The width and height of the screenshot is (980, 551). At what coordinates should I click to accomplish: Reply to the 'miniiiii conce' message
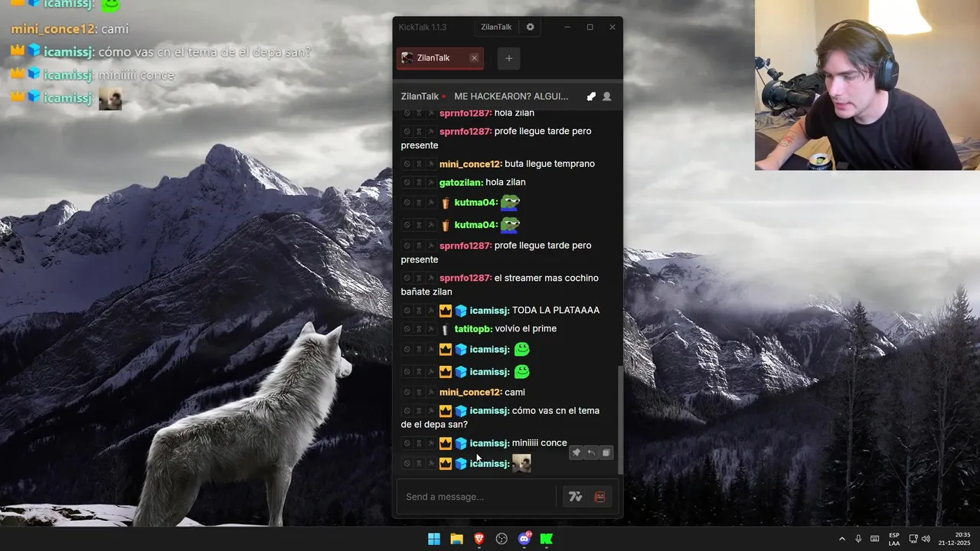(591, 453)
